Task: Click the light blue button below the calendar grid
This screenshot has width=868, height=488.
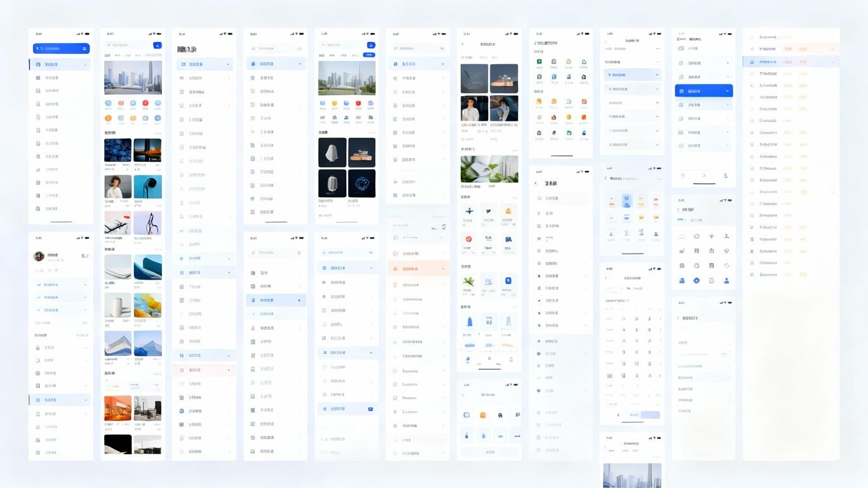Action: [x=650, y=415]
